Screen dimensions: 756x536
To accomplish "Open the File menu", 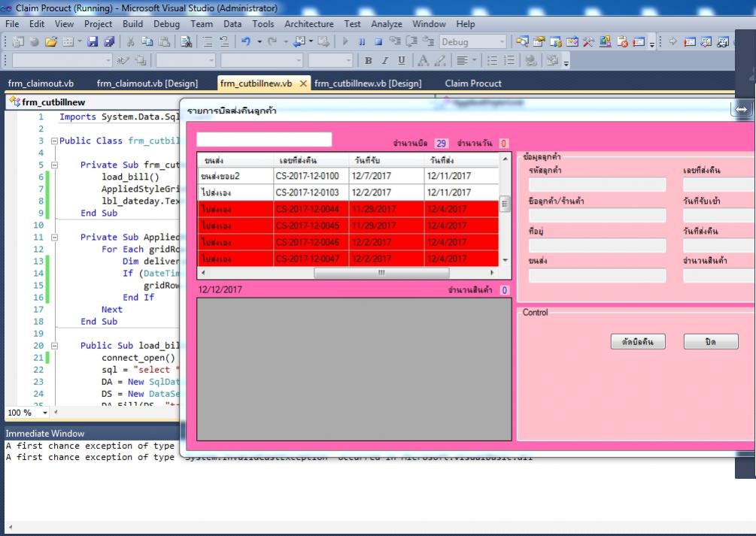I will tap(12, 23).
